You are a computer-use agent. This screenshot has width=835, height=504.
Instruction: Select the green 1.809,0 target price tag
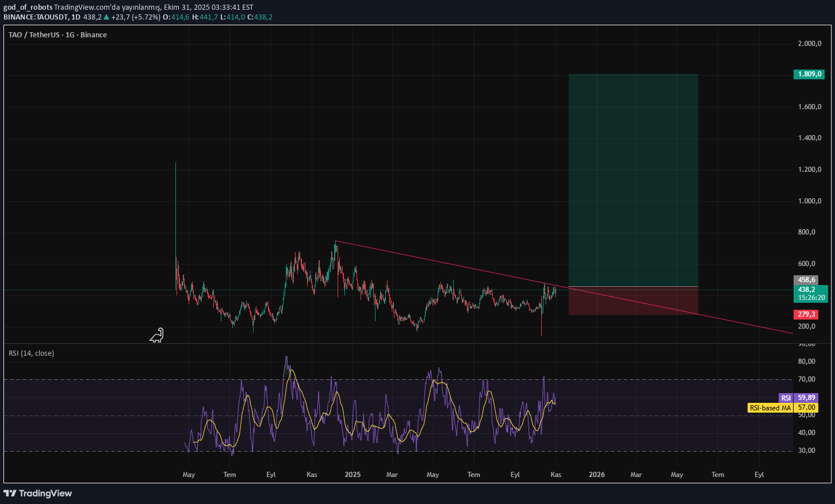[x=808, y=74]
